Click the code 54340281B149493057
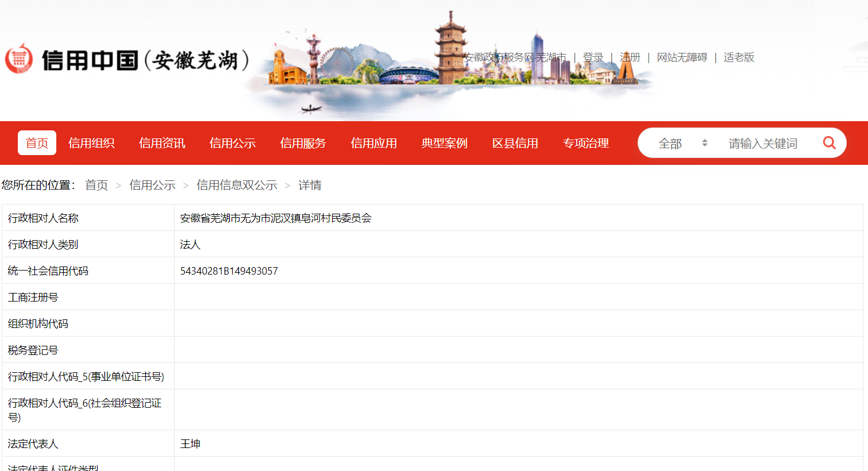This screenshot has width=868, height=471. pyautogui.click(x=229, y=271)
